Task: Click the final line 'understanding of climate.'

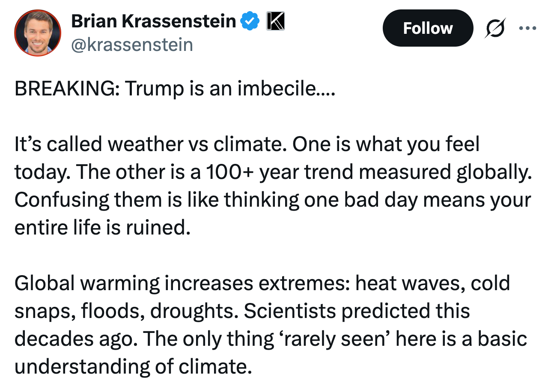Action: click(133, 367)
